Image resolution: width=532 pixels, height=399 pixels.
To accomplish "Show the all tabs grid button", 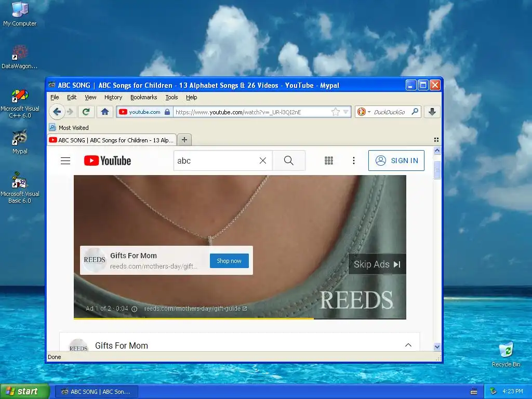I will 436,140.
